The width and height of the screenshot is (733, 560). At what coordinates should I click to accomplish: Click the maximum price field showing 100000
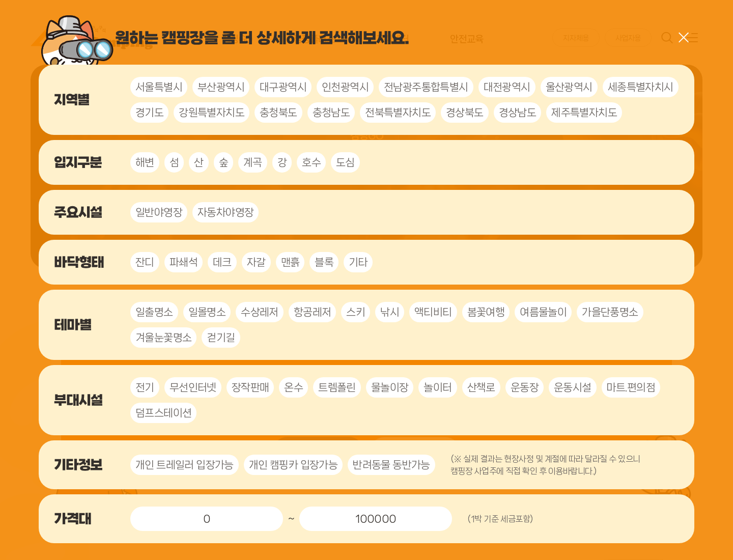tap(376, 519)
